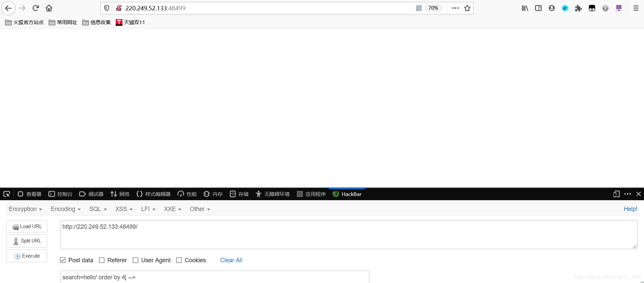Click the purple extension icon
Screen dimensions: 644x283
(x=619, y=8)
